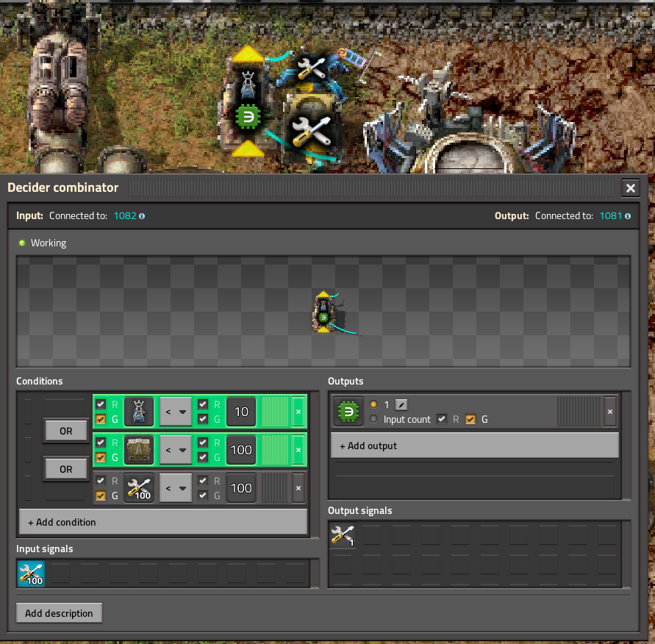
Task: Toggle left red wire checkbox of first condition
Action: tap(101, 404)
